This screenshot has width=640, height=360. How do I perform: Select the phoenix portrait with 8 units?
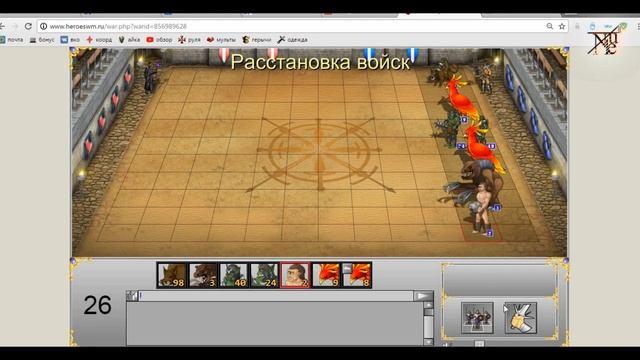[x=356, y=275]
